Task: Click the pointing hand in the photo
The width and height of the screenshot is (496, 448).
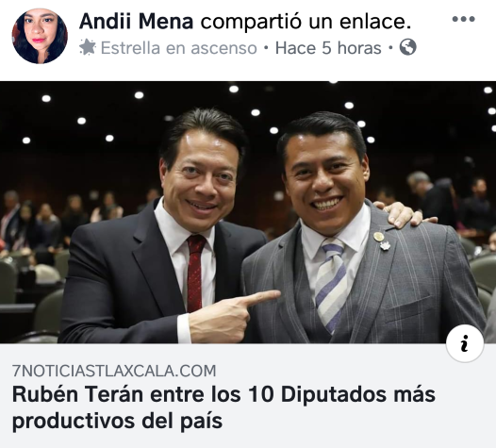Action: click(234, 316)
